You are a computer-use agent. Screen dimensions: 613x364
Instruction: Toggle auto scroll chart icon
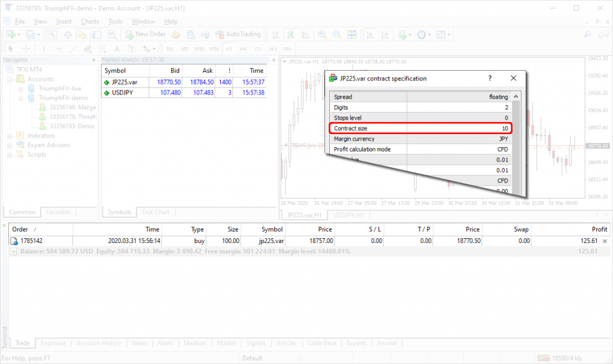pyautogui.click(x=370, y=35)
